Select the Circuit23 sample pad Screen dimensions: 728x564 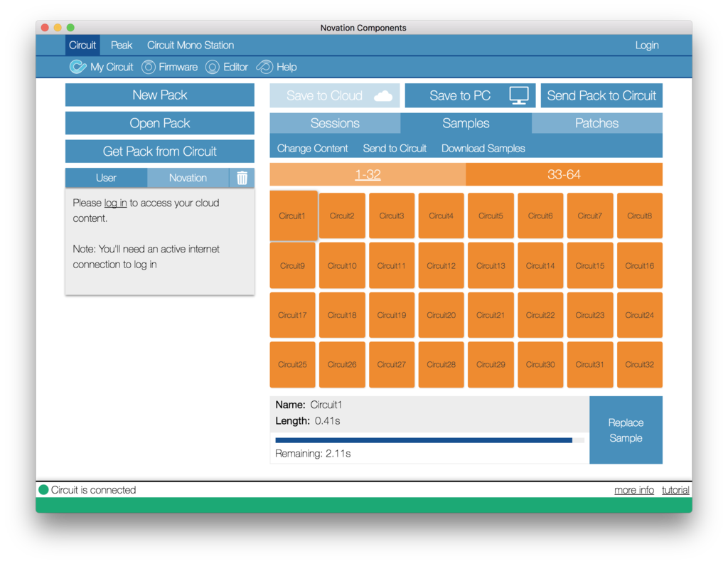pyautogui.click(x=590, y=315)
